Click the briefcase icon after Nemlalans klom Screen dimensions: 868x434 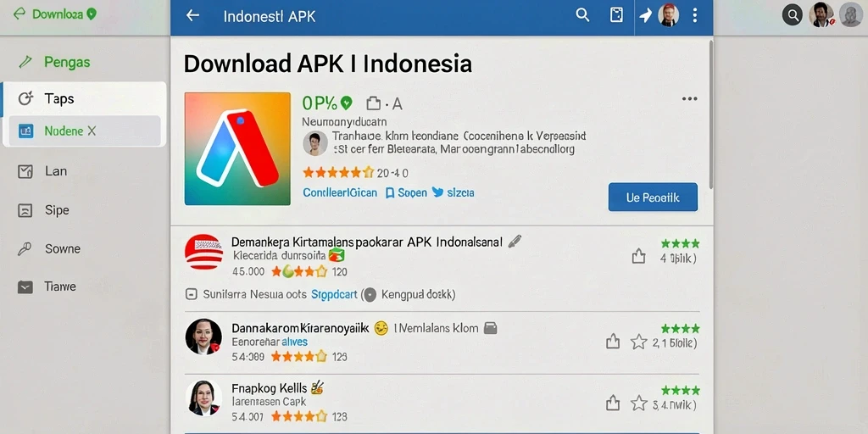491,328
